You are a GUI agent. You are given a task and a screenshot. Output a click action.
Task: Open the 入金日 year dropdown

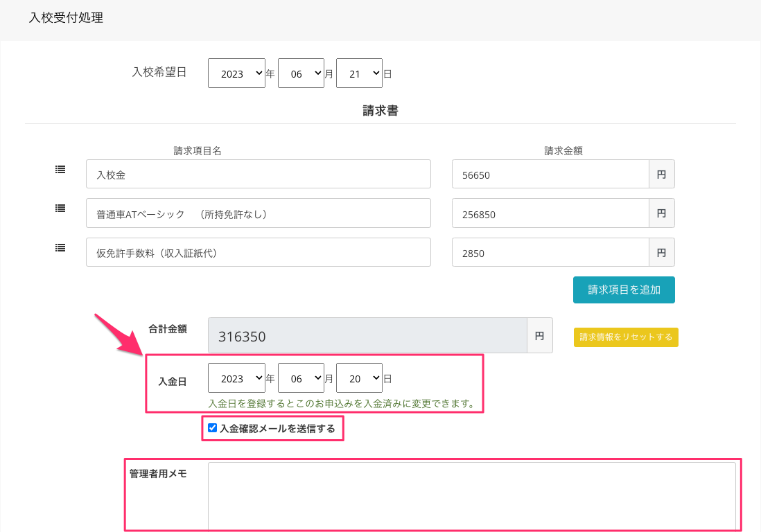236,378
